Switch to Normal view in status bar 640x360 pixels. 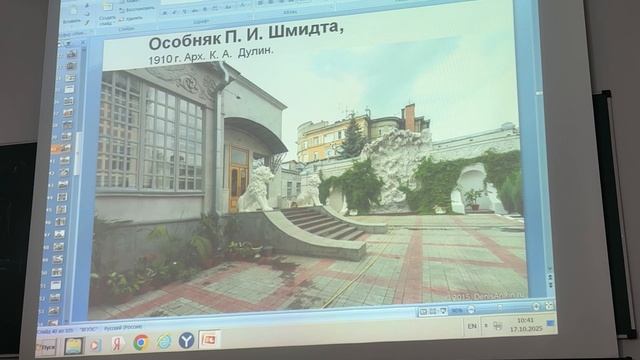(423, 312)
